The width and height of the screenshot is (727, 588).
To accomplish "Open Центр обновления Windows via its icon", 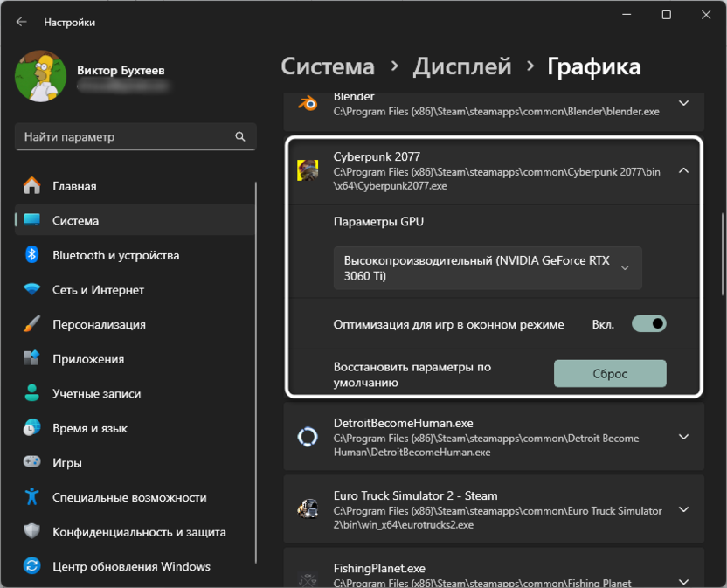I will (31, 566).
